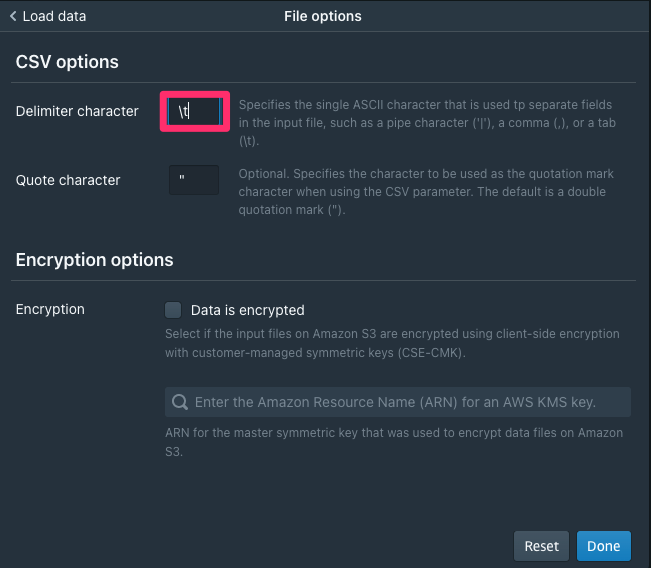
Task: Click the CSE-CMK client-side encryption help text
Action: [392, 343]
